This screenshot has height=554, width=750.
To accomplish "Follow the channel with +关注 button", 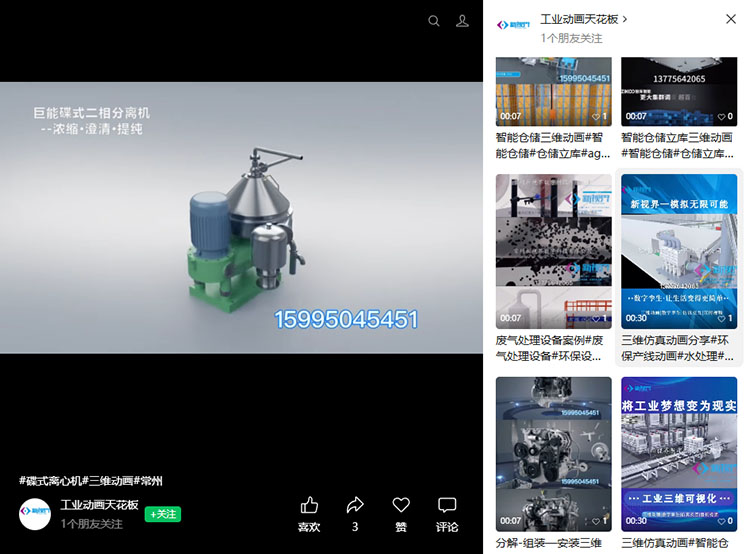I will (163, 514).
